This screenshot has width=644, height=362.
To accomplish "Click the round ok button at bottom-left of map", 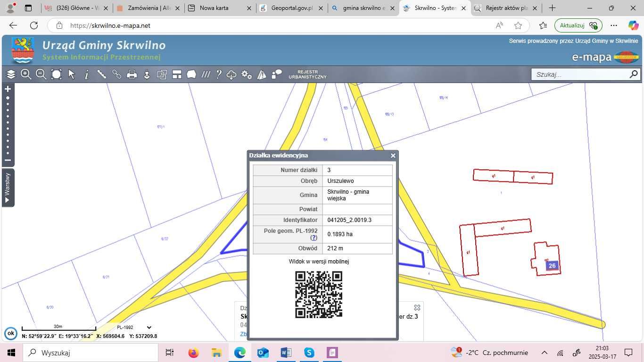I will click(10, 333).
